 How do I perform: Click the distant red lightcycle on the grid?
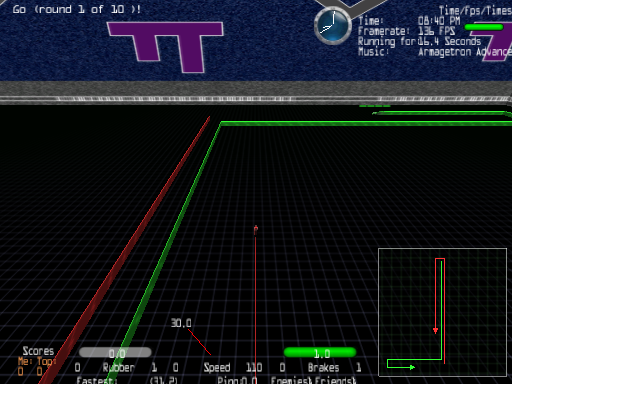[x=256, y=230]
